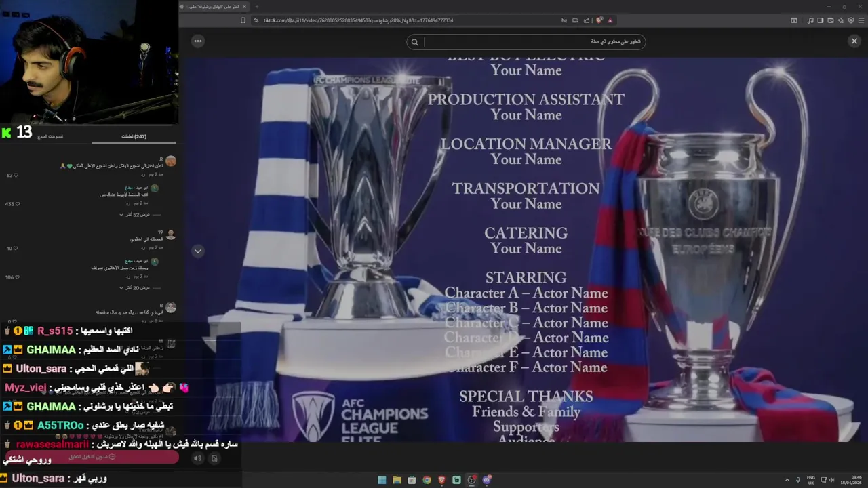
Task: Click the ENG UK language indicator
Action: (x=811, y=480)
